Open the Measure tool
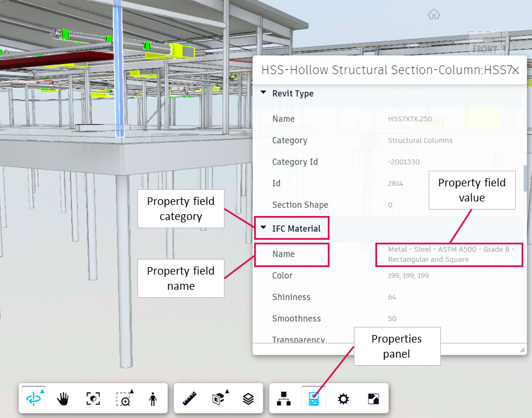The image size is (532, 418). 187,398
